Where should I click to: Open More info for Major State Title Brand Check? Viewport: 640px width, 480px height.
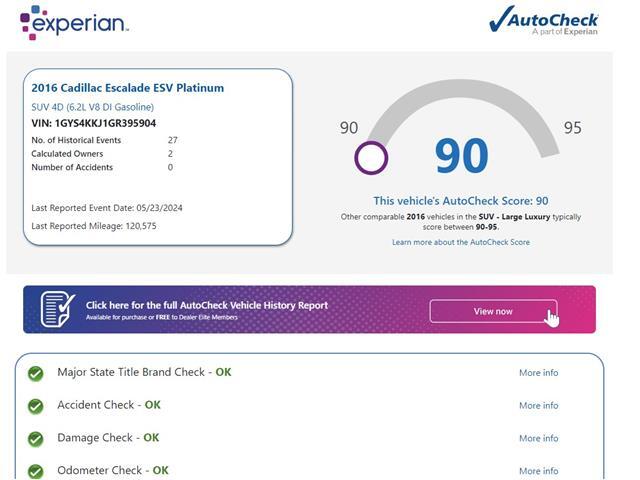[x=538, y=373]
